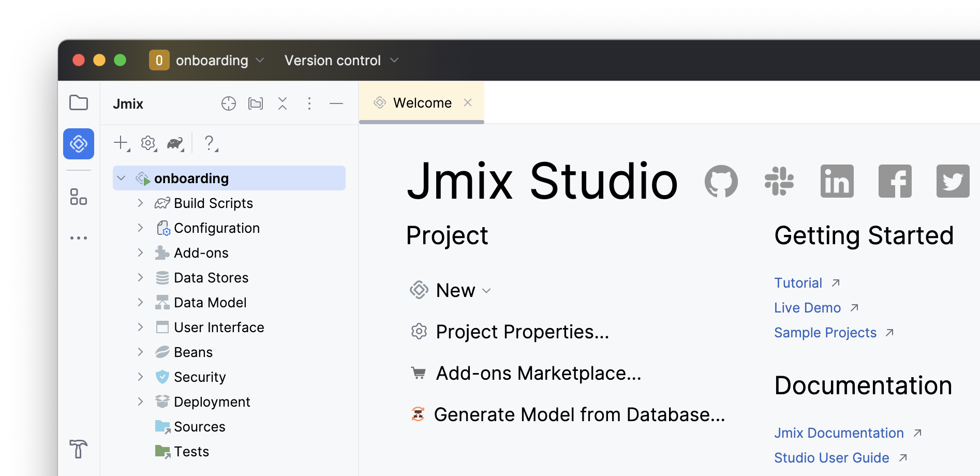The height and width of the screenshot is (476, 980).
Task: Expand the Build Scripts tree node
Action: (140, 203)
